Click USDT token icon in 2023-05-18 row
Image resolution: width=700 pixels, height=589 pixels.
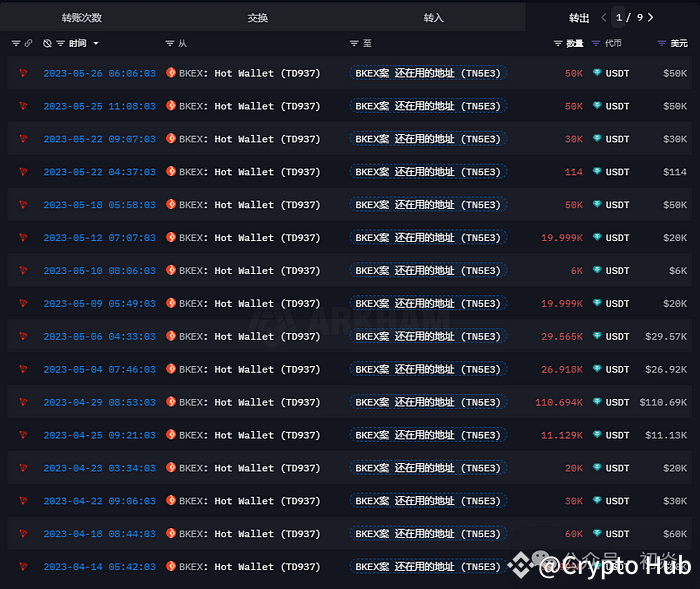(x=597, y=204)
